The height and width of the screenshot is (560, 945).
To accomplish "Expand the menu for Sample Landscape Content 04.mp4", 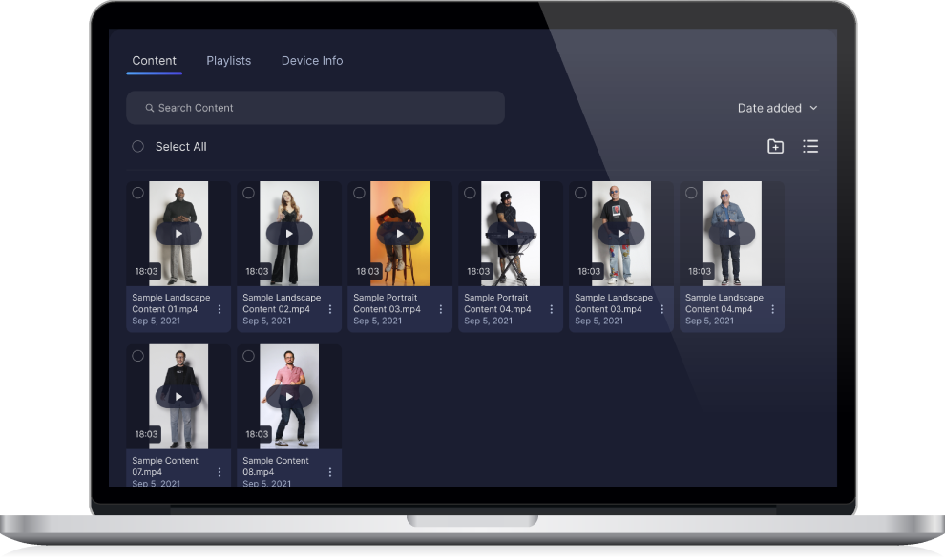I will 773,309.
